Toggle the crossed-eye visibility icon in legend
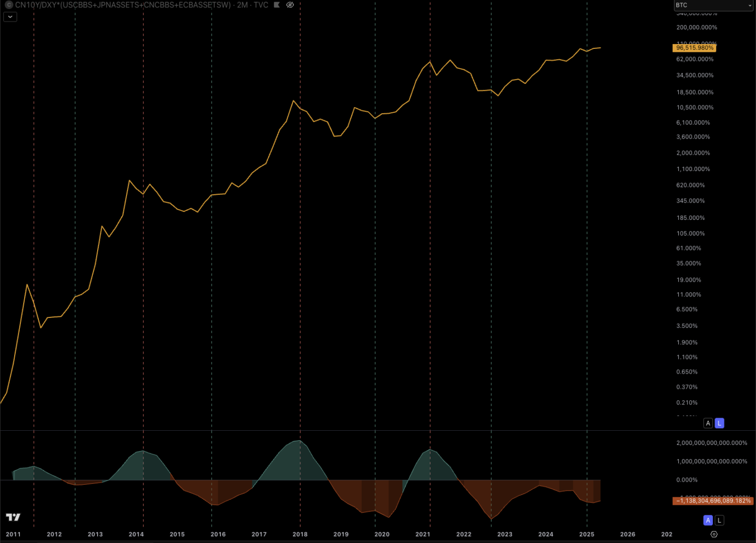 (x=290, y=5)
